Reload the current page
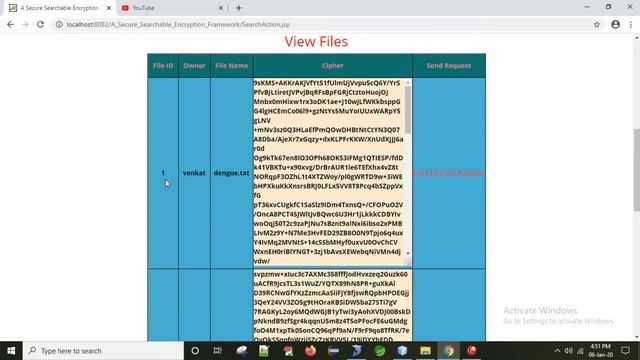Viewport: 640px width, 360px height. [x=40, y=24]
